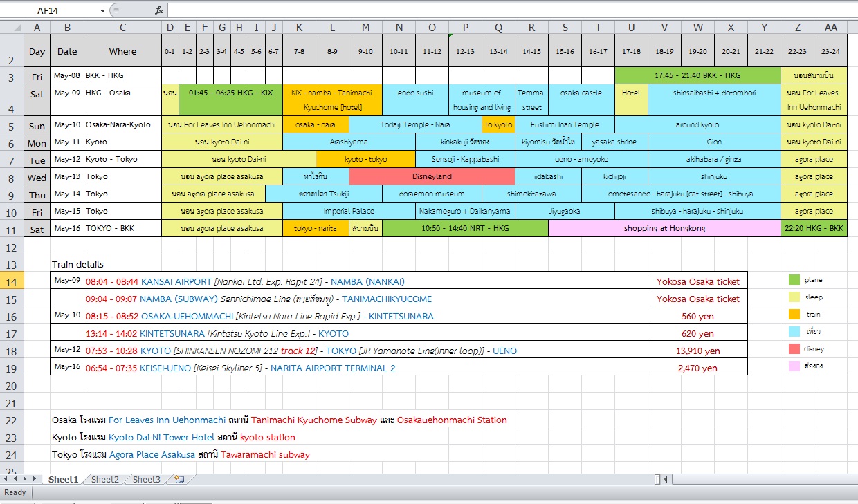Click the 'May-13' date cell
Image resolution: width=858 pixels, height=504 pixels.
pyautogui.click(x=67, y=176)
